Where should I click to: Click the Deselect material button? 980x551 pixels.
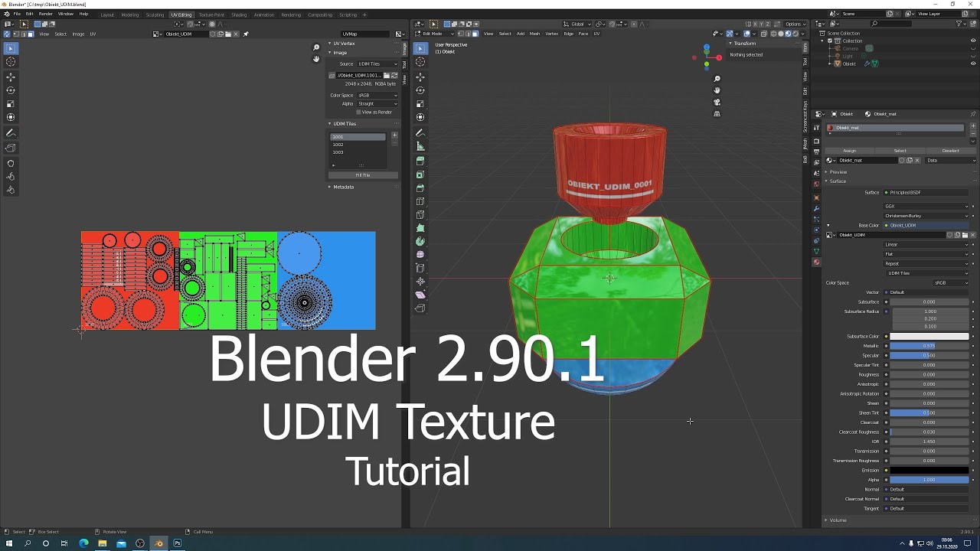coord(950,151)
